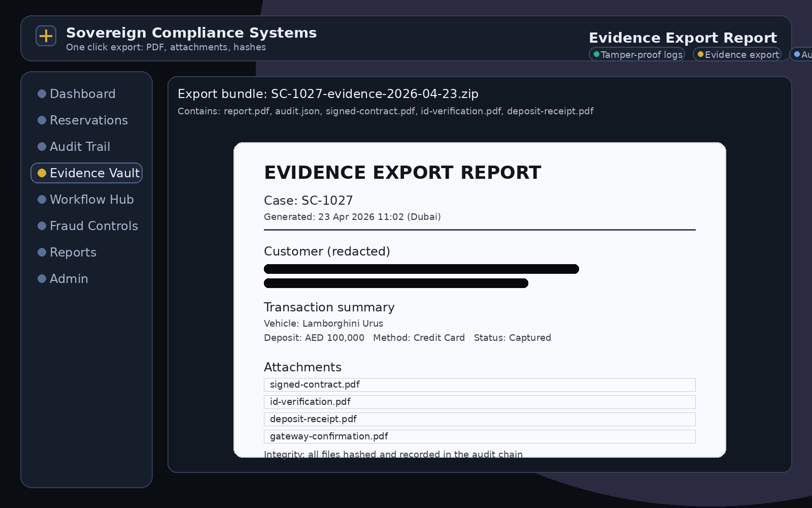Toggle the Evidence export status pill
This screenshot has width=812, height=508.
coord(737,54)
